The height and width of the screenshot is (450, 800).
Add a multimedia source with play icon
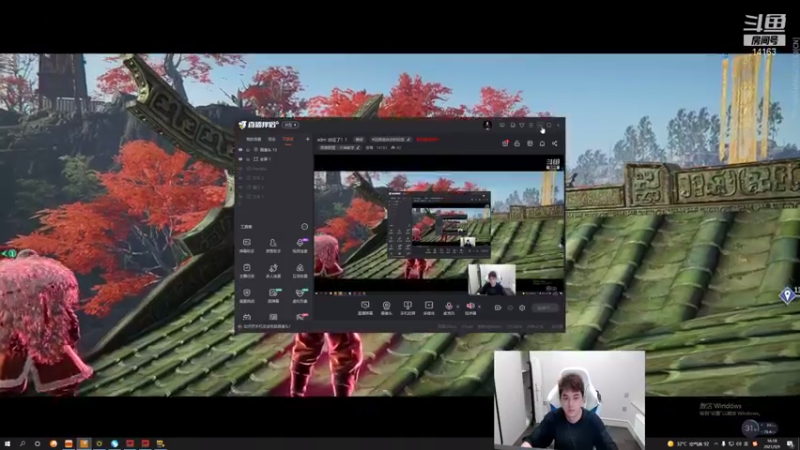tap(429, 308)
